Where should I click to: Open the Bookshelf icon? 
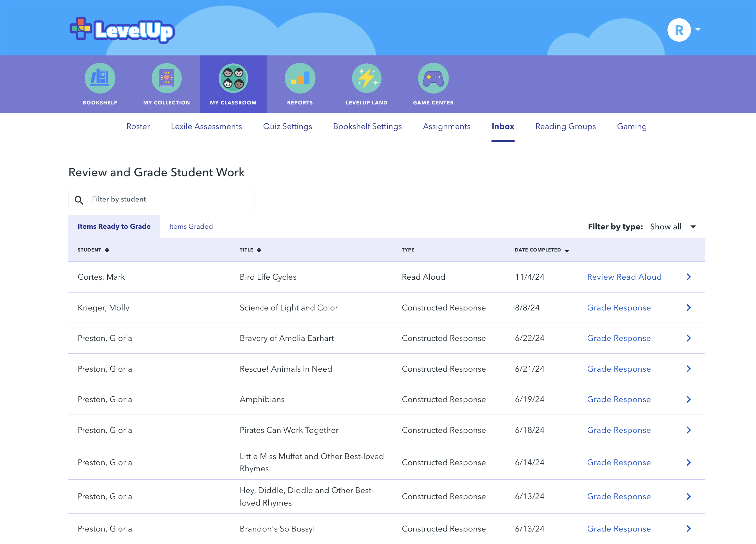[x=100, y=78]
